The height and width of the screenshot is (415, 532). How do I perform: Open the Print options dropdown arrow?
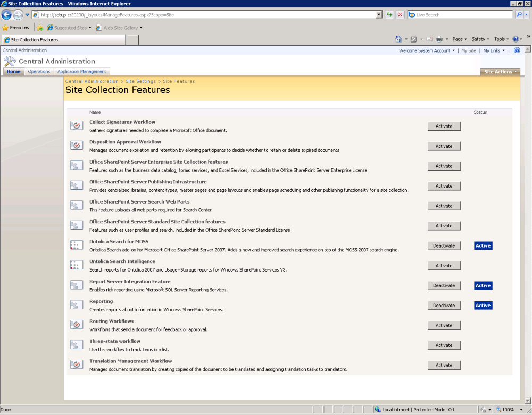click(x=446, y=39)
